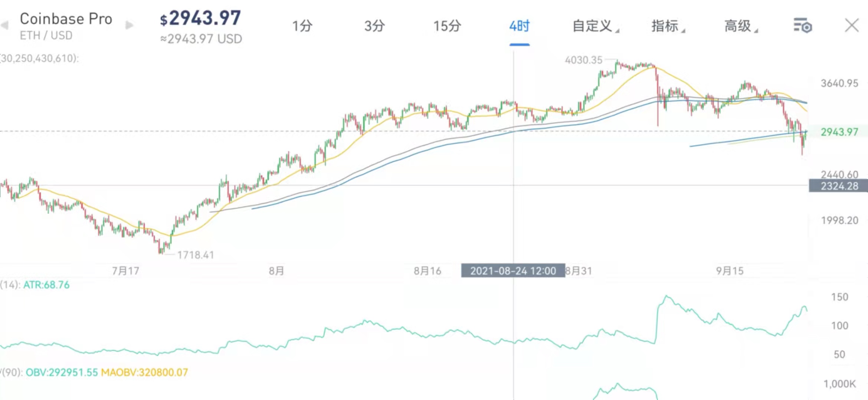Click the MAOBV:320800.07 label
Image resolution: width=868 pixels, height=400 pixels.
(144, 372)
